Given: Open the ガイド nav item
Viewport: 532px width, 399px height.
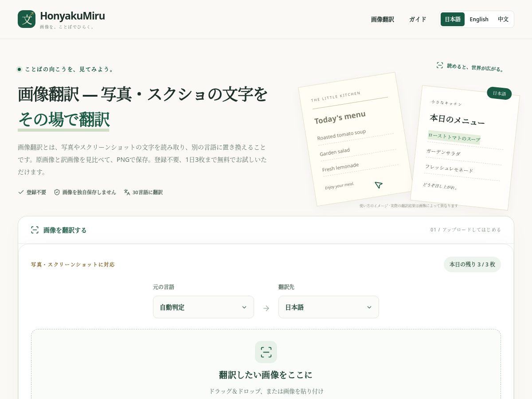Looking at the screenshot, I should 418,20.
